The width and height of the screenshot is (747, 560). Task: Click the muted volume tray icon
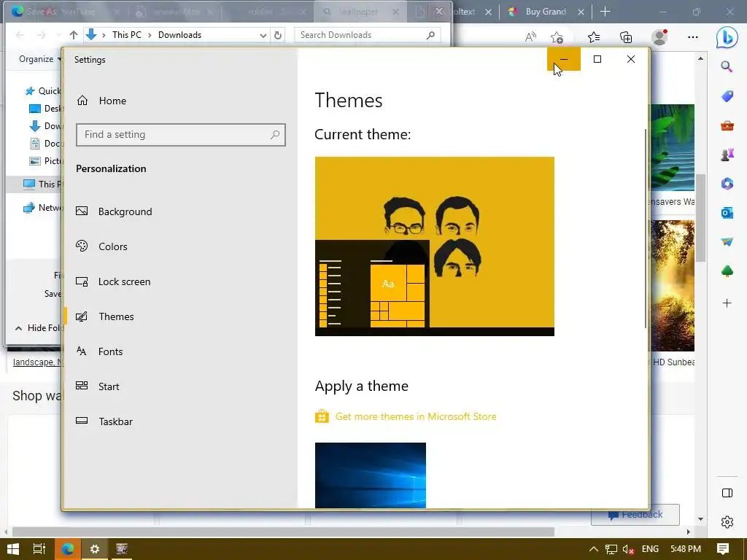[x=628, y=549]
